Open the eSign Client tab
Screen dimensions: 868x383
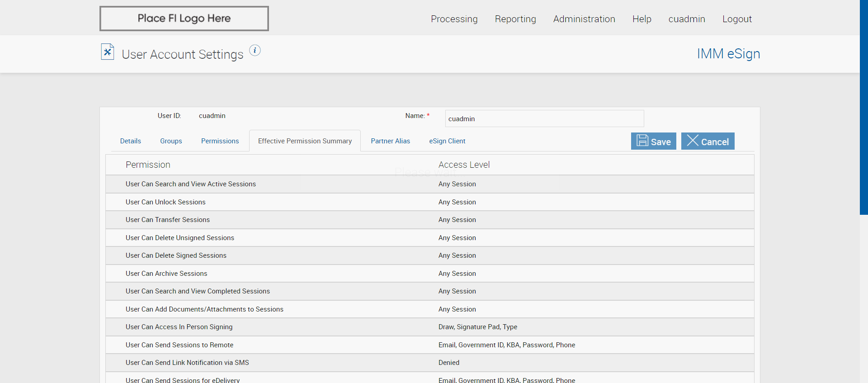(x=447, y=141)
